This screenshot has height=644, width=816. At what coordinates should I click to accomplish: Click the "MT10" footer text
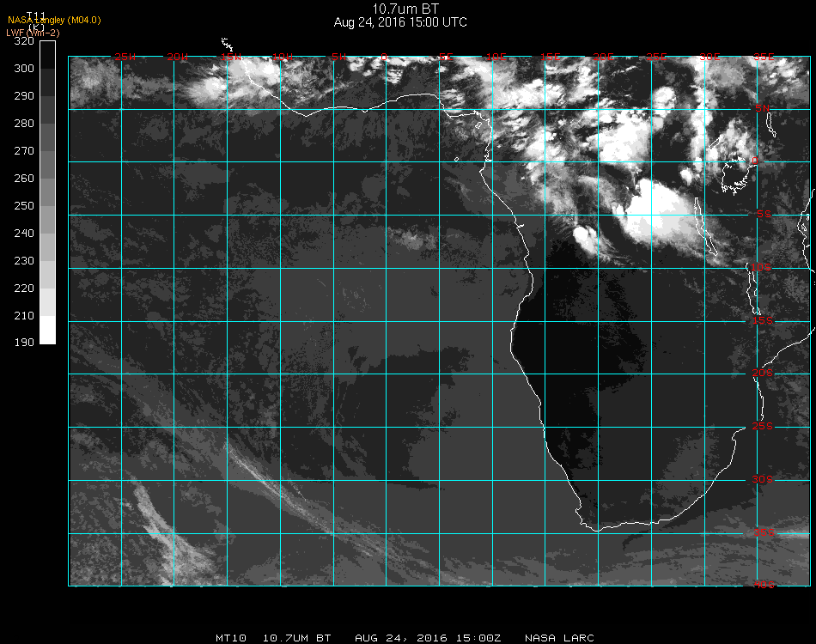coord(231,638)
